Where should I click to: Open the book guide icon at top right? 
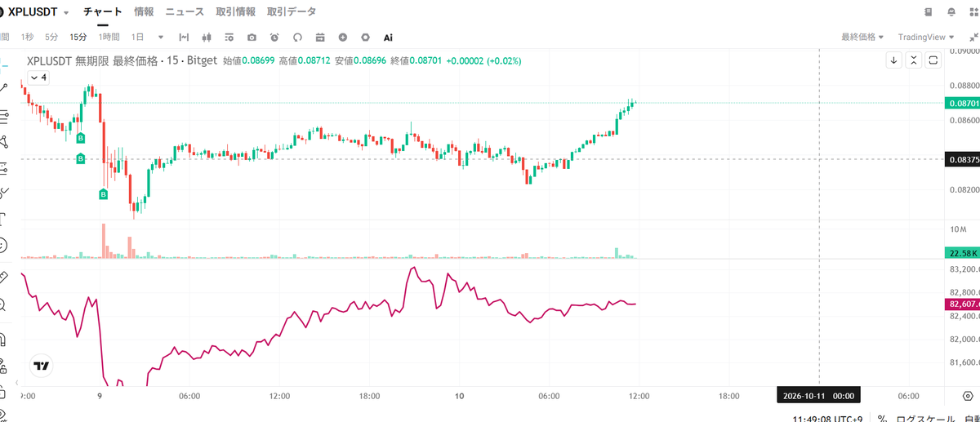point(929,12)
